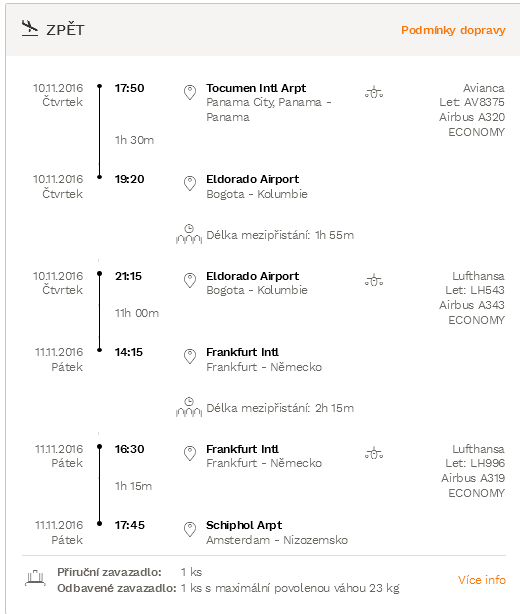Select the Schiphol Arpt destination name
Screen dimensions: 520x614
pos(244,525)
